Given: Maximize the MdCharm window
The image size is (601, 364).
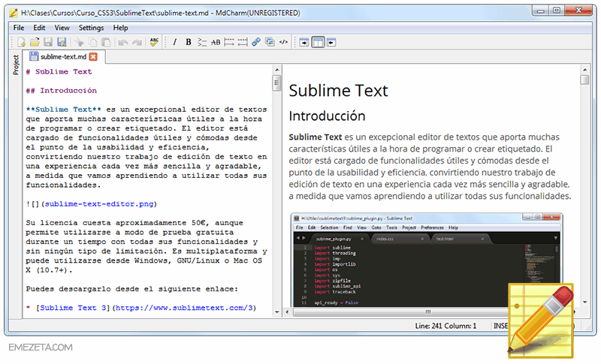Looking at the screenshot, I should pyautogui.click(x=557, y=11).
